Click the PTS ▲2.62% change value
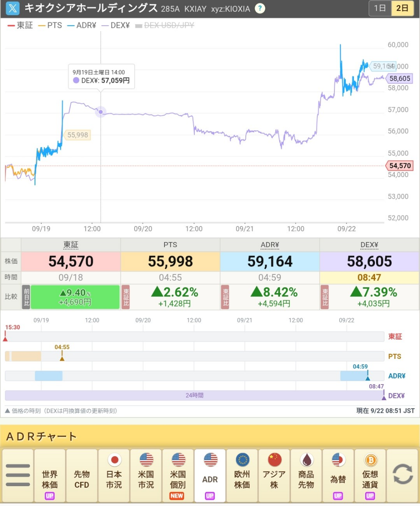This screenshot has width=420, height=506. coord(175,292)
